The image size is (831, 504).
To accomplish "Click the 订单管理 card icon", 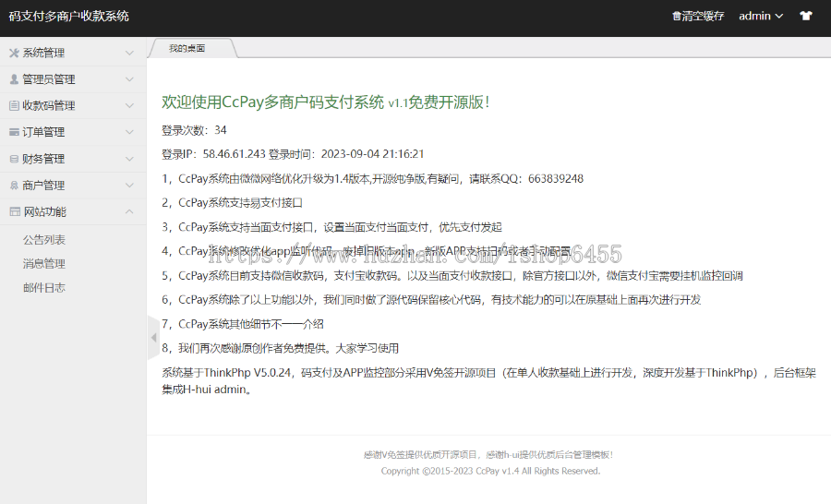I will coord(14,132).
